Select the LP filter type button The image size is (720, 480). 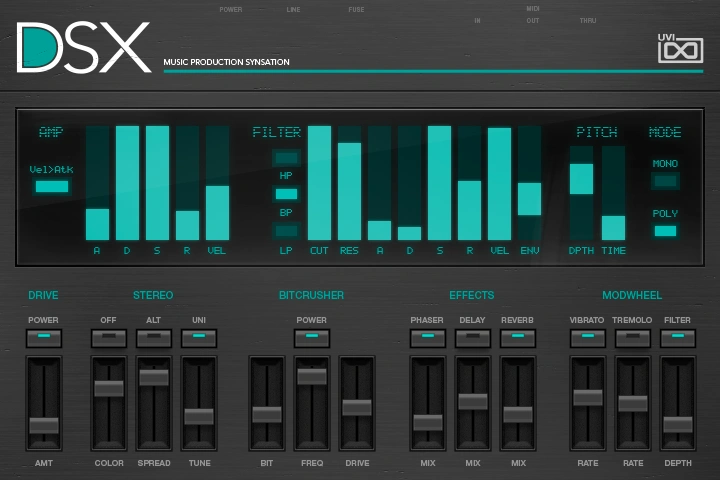click(x=286, y=231)
